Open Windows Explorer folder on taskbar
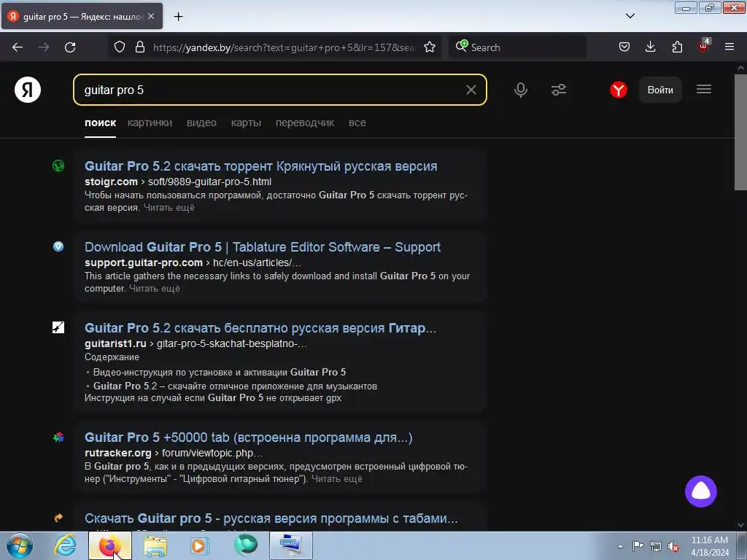 pos(155,545)
